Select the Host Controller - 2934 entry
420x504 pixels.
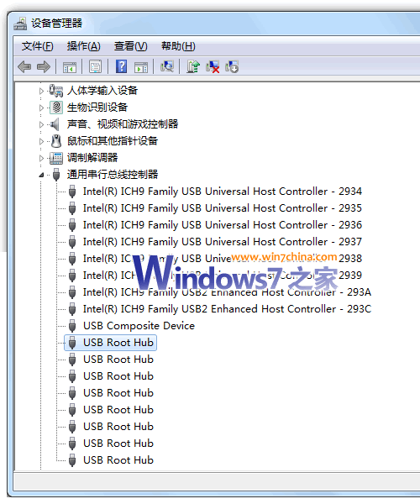pyautogui.click(x=222, y=192)
